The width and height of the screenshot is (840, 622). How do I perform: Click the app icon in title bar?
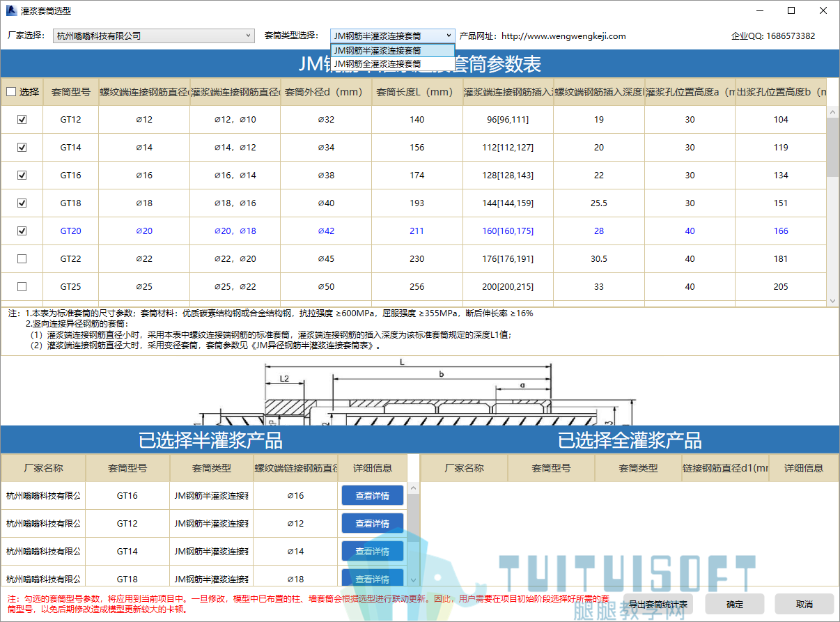click(10, 10)
